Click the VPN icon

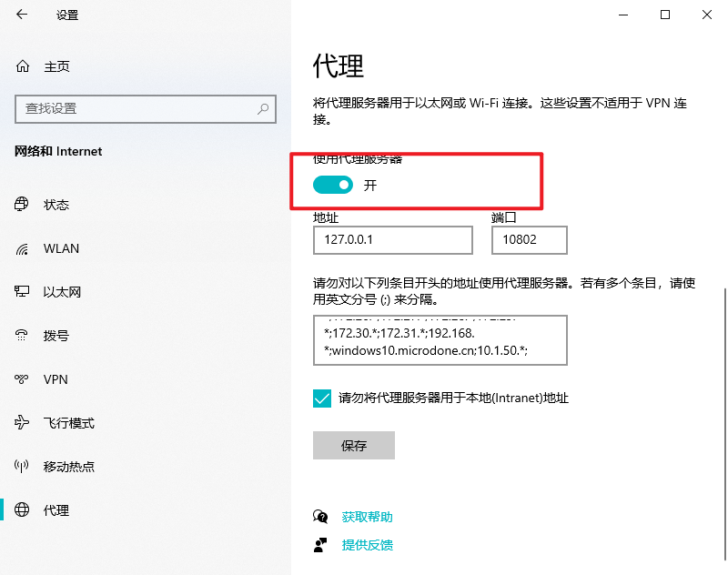(21, 379)
